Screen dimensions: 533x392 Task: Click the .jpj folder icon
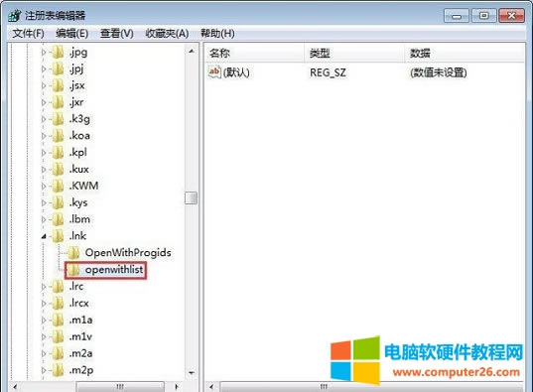[58, 69]
